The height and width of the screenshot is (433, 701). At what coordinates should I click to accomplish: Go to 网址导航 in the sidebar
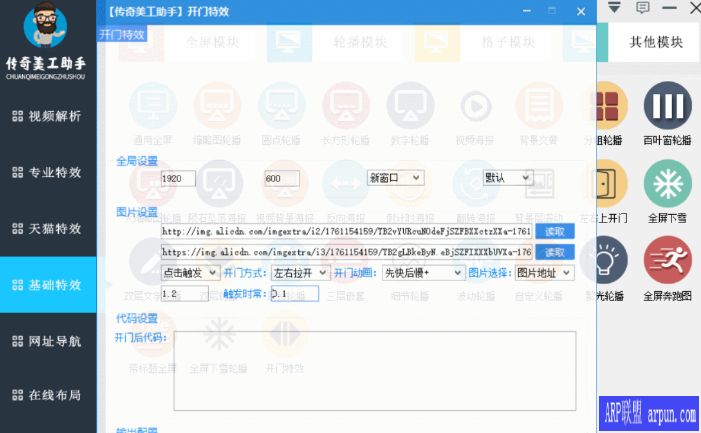click(48, 341)
